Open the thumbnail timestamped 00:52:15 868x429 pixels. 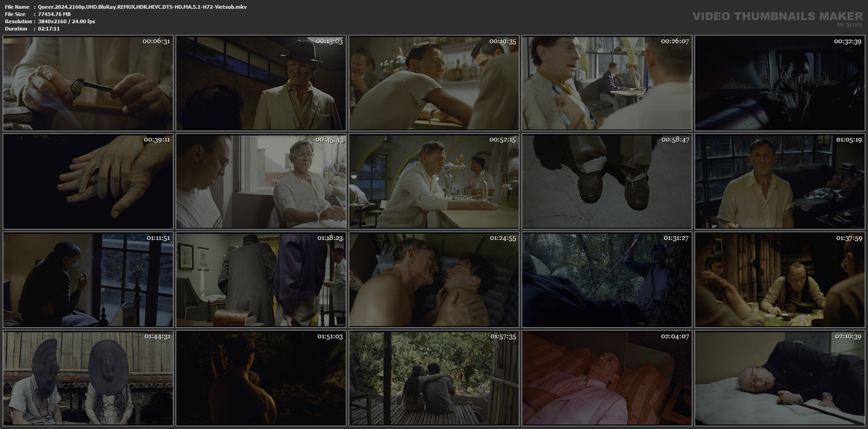[x=434, y=181]
